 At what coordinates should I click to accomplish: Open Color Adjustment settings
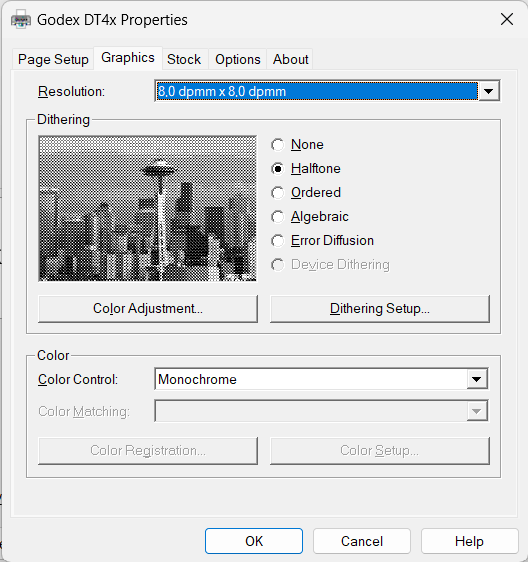pyautogui.click(x=148, y=309)
